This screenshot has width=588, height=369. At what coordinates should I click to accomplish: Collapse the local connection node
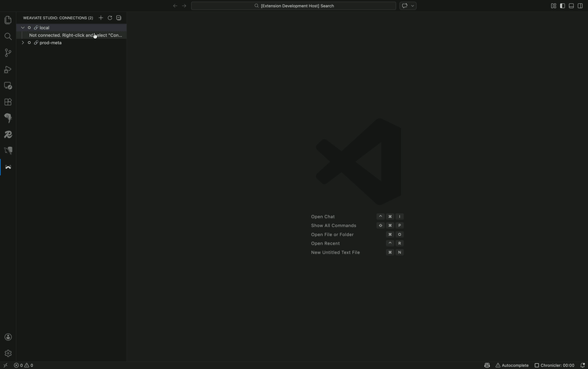[x=23, y=28]
